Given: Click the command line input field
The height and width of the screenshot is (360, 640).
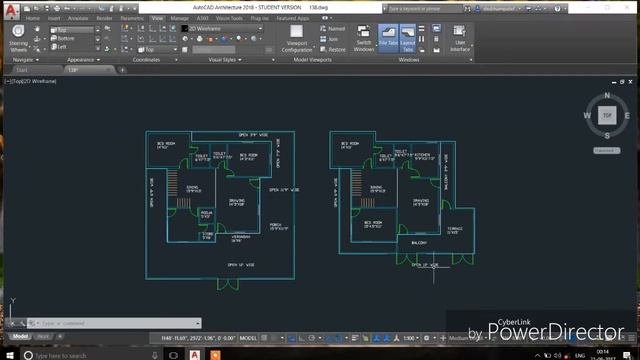Looking at the screenshot, I should click(x=114, y=323).
